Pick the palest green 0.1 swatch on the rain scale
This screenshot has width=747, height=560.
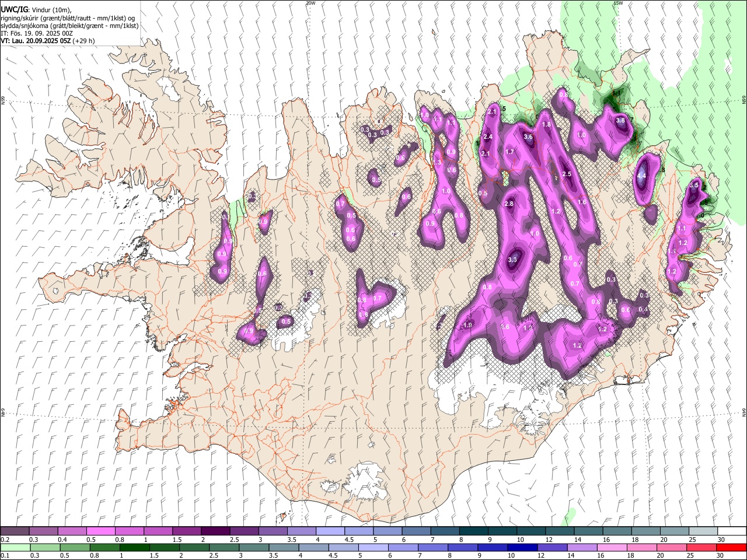[x=15, y=548]
